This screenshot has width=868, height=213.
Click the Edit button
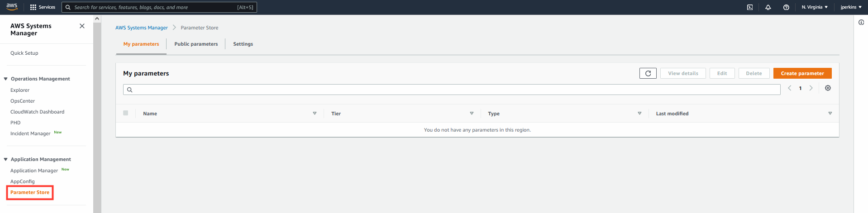[722, 73]
